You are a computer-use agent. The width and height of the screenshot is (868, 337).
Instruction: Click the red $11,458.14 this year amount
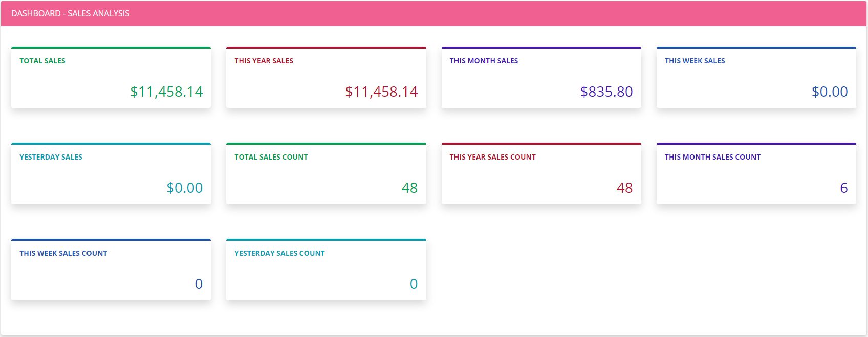(x=381, y=92)
